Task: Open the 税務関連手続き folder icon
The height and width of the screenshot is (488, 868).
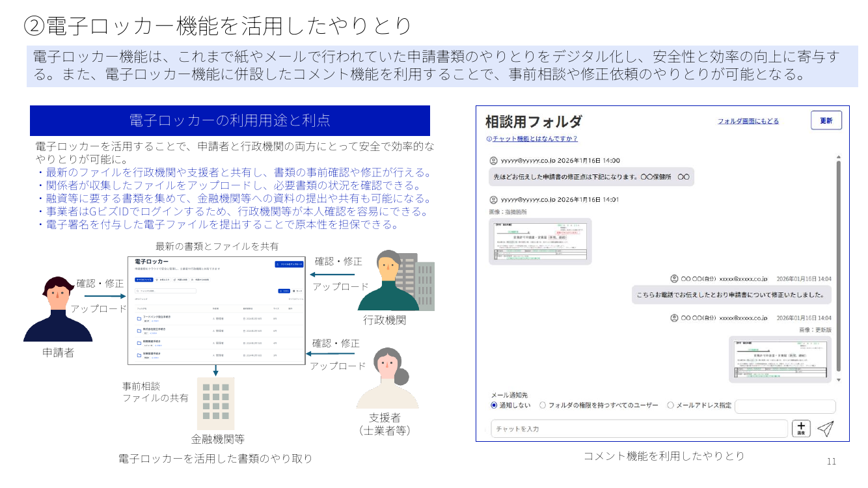Action: point(139,343)
